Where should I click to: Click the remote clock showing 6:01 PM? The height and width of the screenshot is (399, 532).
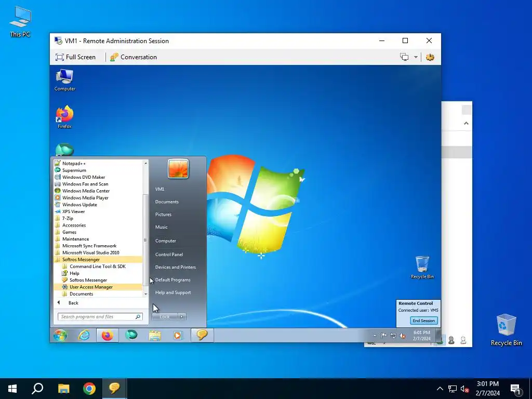coord(422,336)
